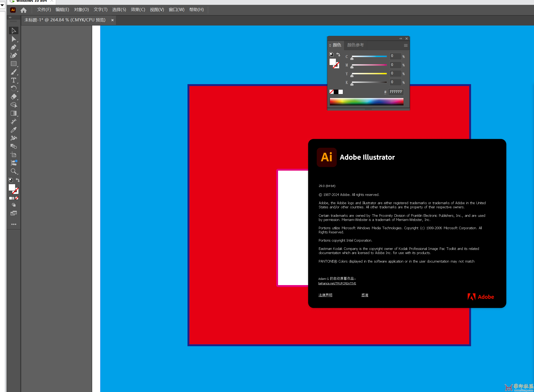Select the Puppet Warp / align tool with blue dot

14,163
